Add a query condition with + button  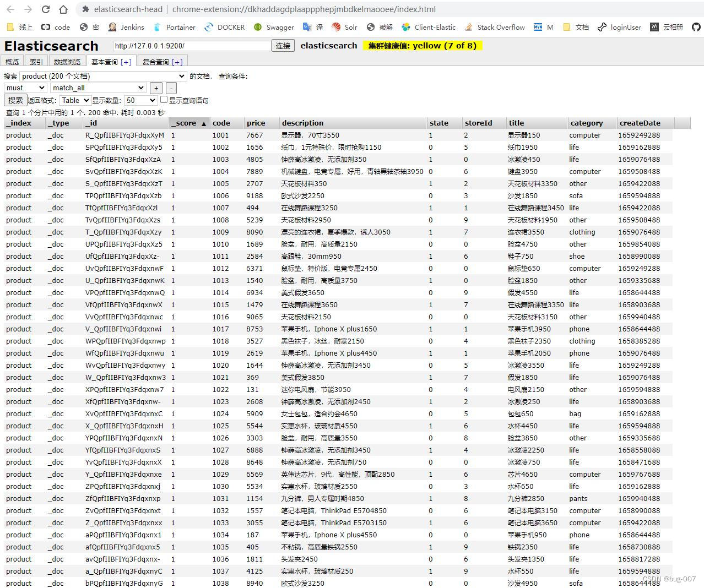click(156, 88)
